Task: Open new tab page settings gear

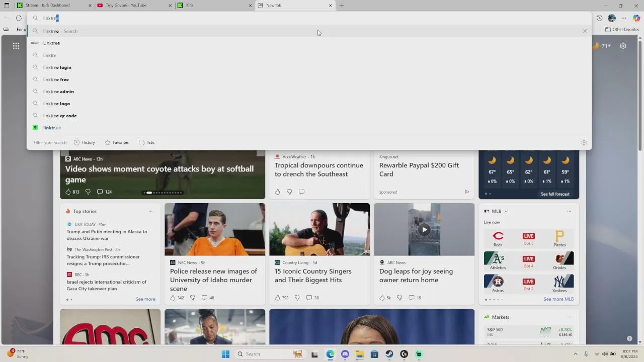Action: (x=623, y=46)
